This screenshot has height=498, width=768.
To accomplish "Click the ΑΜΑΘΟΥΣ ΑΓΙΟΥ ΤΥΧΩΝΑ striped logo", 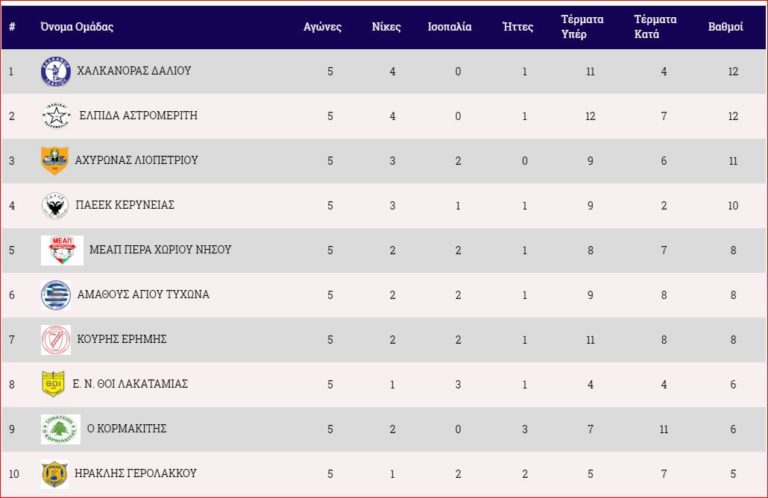I will point(55,295).
